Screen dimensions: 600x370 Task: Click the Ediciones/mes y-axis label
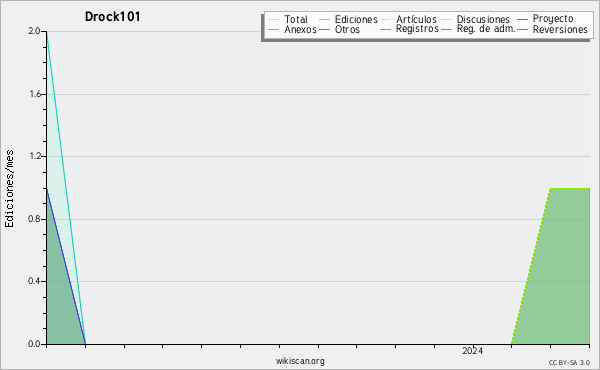(9, 188)
